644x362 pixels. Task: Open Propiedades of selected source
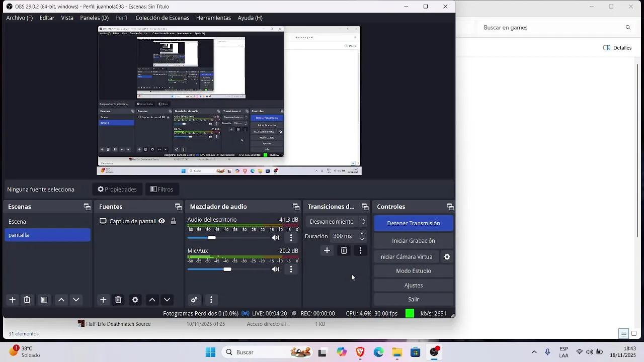(117, 190)
